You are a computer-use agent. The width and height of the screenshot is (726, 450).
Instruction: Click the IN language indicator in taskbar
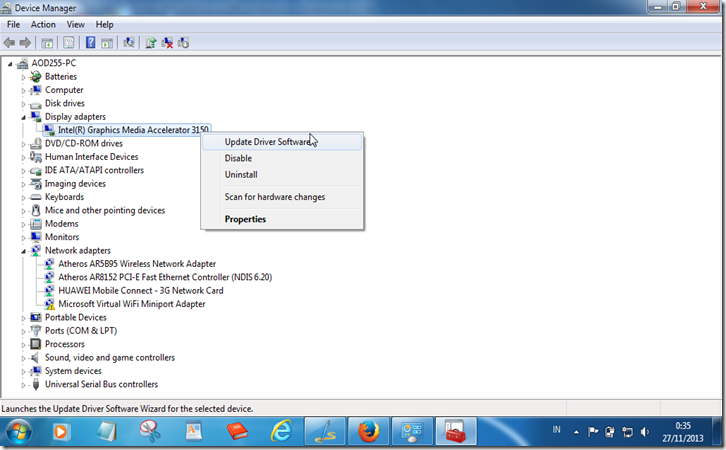pyautogui.click(x=556, y=430)
